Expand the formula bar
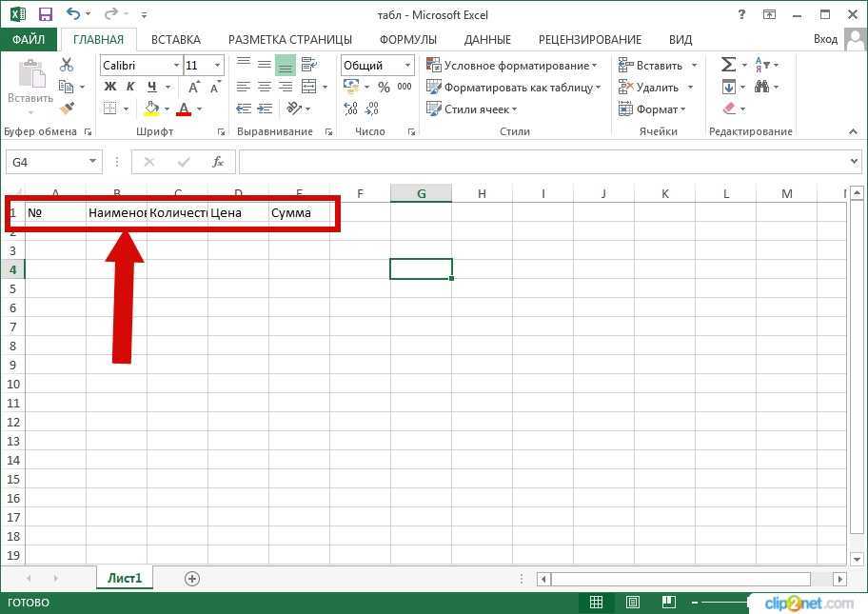The width and height of the screenshot is (868, 614). point(853,162)
